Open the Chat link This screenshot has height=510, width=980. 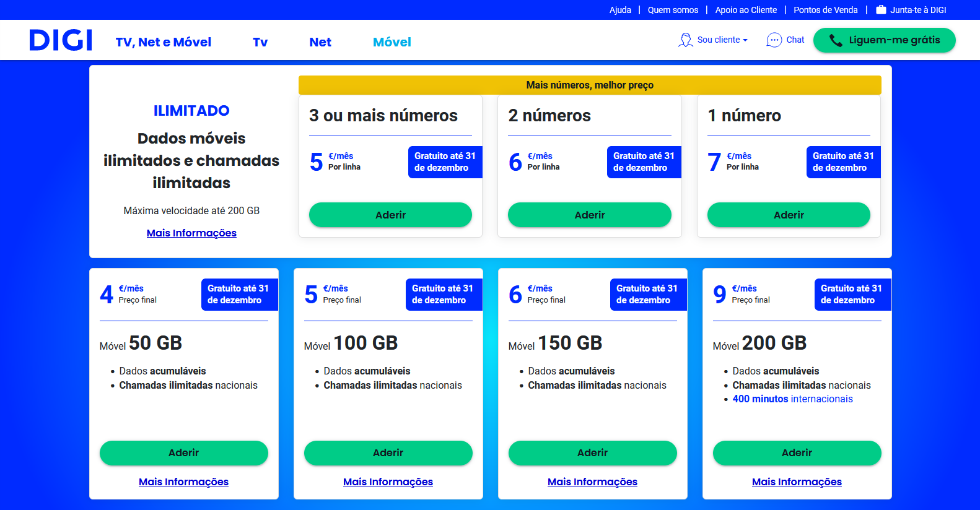point(795,40)
